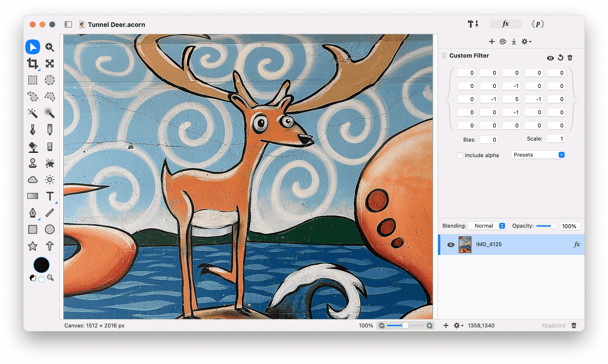Select the Crop tool
This screenshot has height=364, width=608.
click(x=33, y=64)
